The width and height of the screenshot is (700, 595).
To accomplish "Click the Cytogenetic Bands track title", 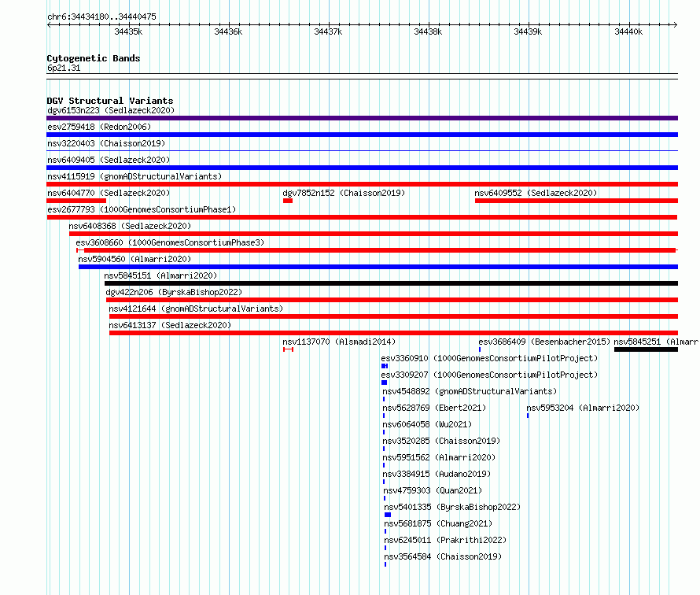I will 94,58.
